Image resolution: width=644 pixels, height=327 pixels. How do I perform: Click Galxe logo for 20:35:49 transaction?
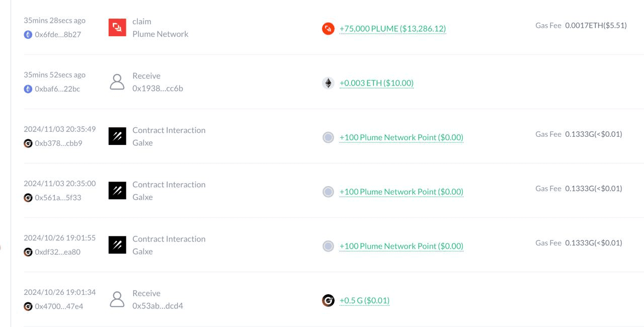(117, 136)
